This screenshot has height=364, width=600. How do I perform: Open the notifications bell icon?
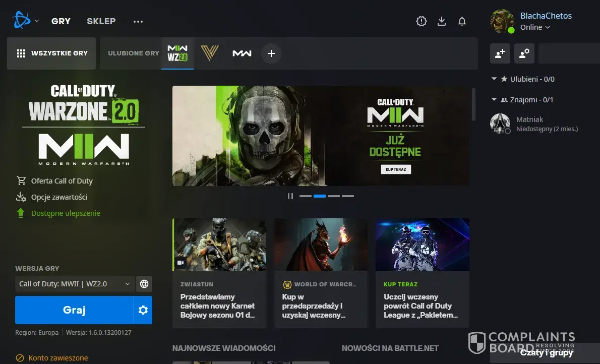pyautogui.click(x=462, y=21)
